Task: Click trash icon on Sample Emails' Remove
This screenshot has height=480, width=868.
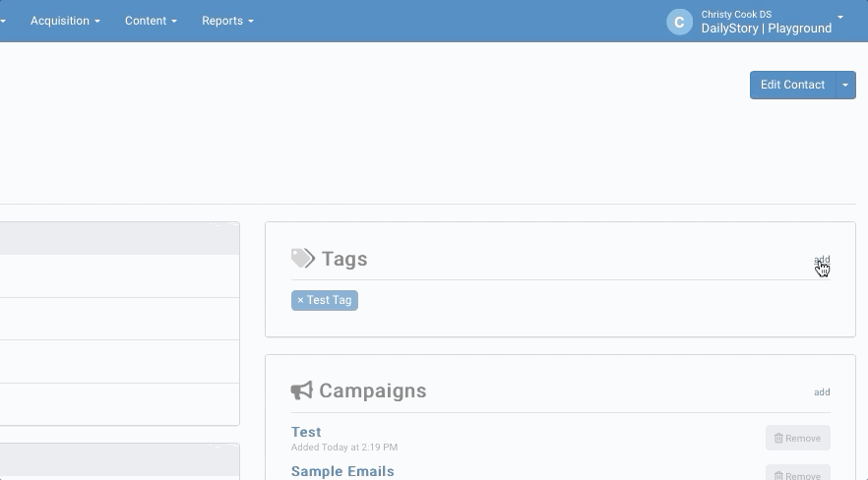Action: 778,476
